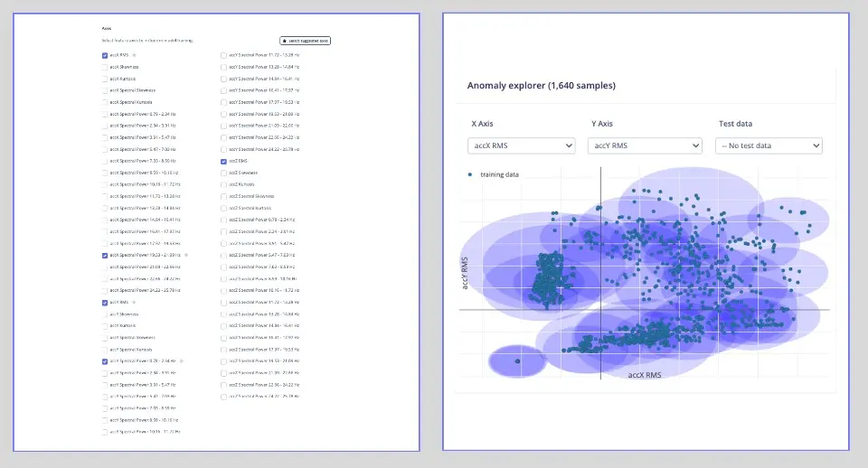868x468 pixels.
Task: Click star next to accY Spectral Power 0.78 - 2.34 Hz
Action: tap(182, 361)
